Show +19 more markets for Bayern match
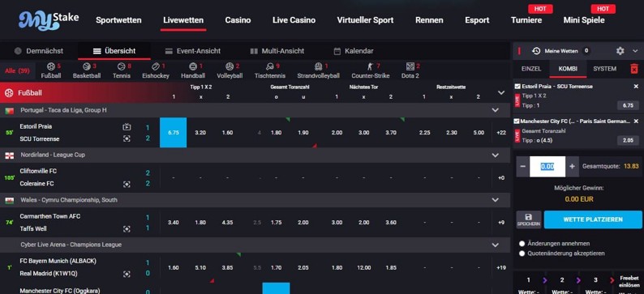Screen dimensions: 644x294 [x=501, y=268]
